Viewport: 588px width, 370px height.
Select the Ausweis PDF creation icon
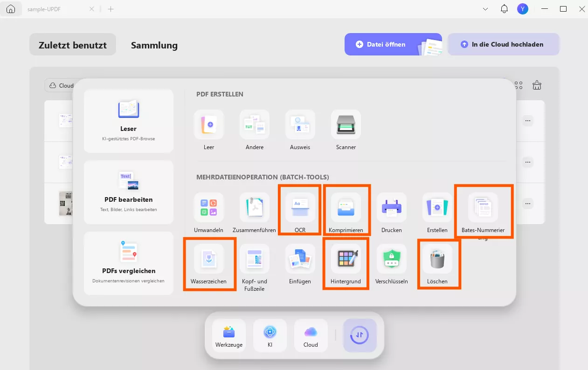coord(300,125)
